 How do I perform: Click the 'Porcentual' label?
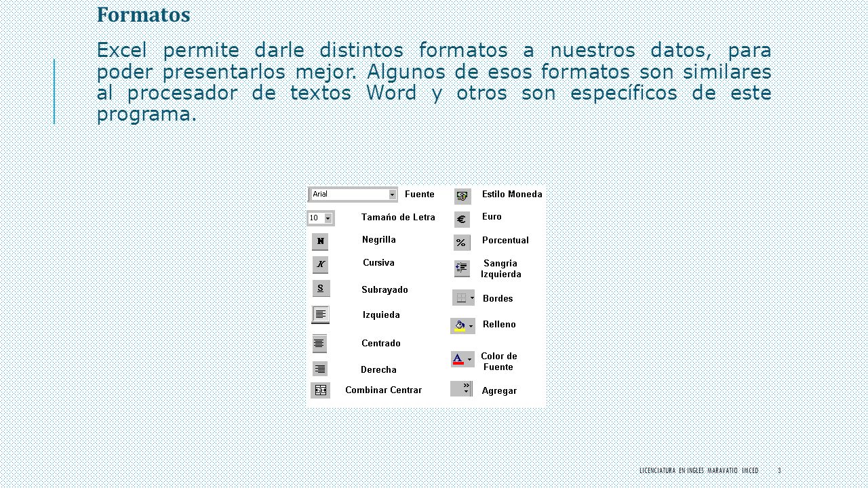tap(505, 240)
